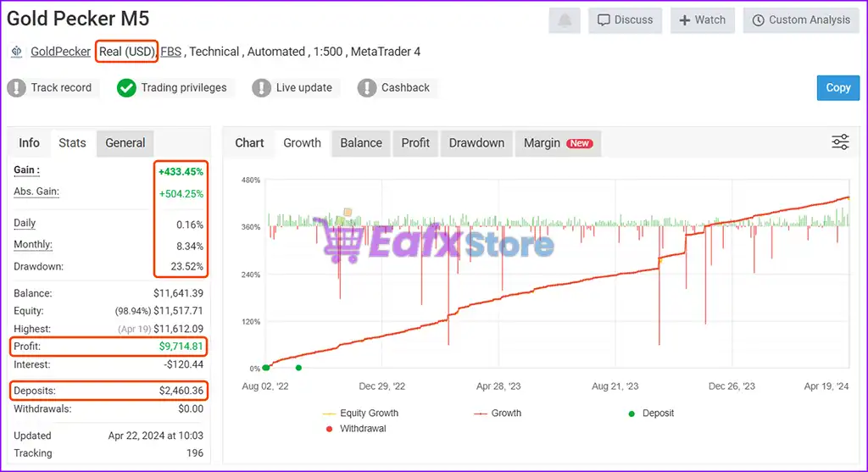Click the Daily label
The image size is (868, 472).
click(25, 223)
